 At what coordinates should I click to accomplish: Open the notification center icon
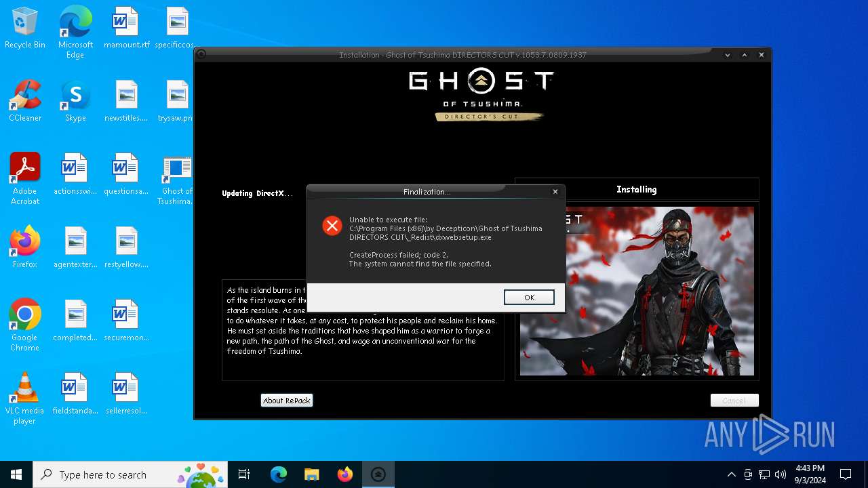pos(846,474)
